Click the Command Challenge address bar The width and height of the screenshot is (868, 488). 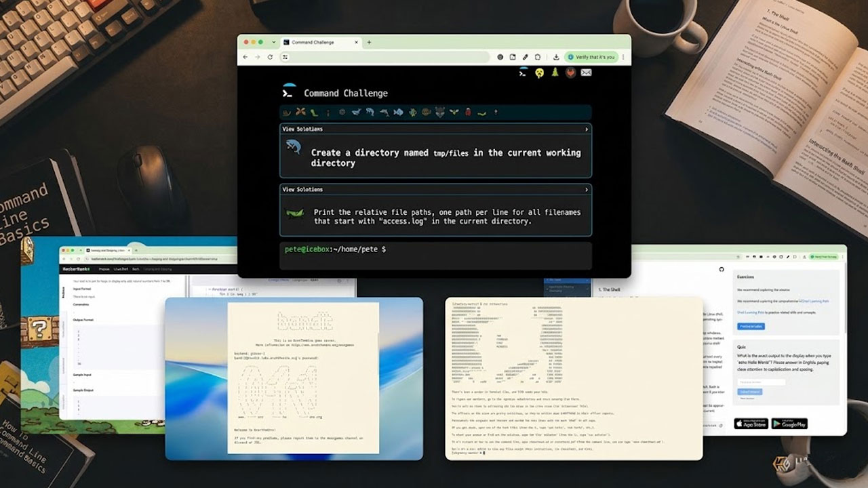click(x=385, y=57)
